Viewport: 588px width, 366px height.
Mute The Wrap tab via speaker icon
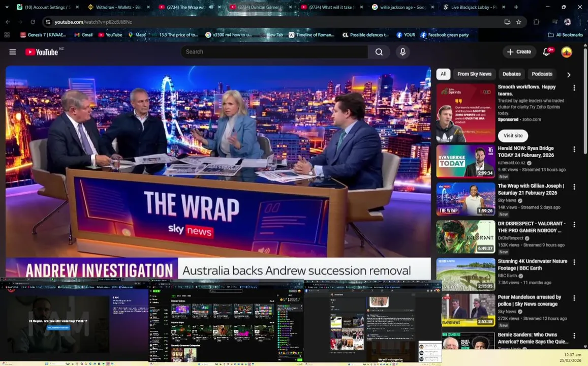pyautogui.click(x=211, y=7)
